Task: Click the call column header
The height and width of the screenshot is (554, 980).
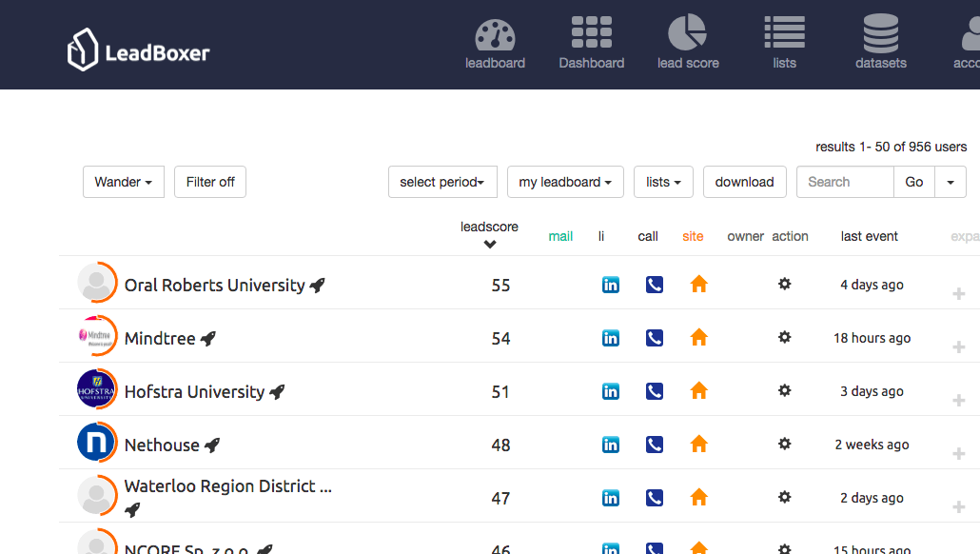Action: coord(648,236)
